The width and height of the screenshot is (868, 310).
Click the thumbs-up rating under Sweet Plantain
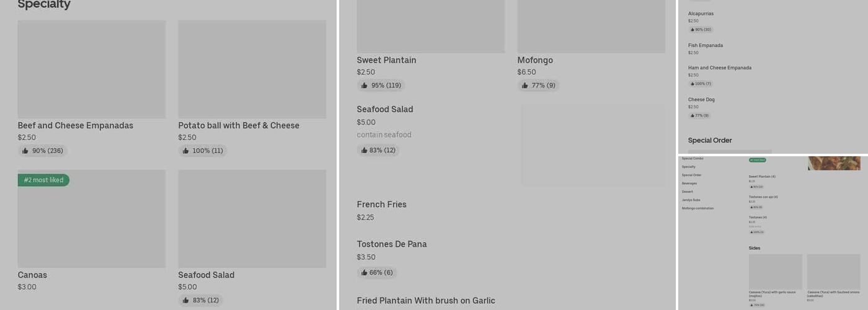(381, 86)
